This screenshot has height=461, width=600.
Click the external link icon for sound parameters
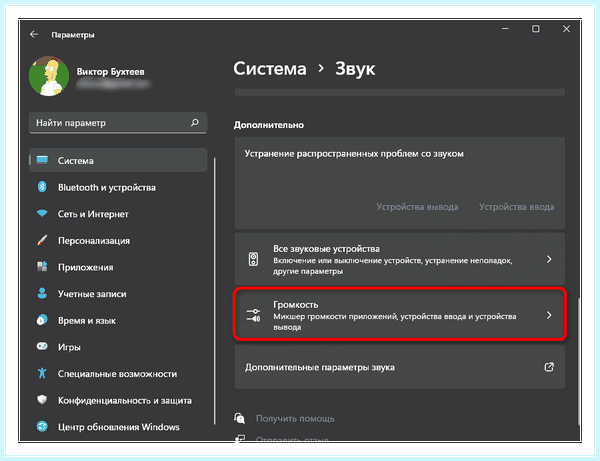click(x=549, y=367)
